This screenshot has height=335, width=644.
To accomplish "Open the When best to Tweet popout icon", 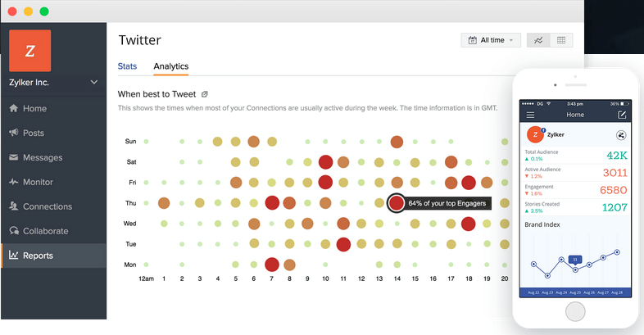I will click(x=205, y=94).
